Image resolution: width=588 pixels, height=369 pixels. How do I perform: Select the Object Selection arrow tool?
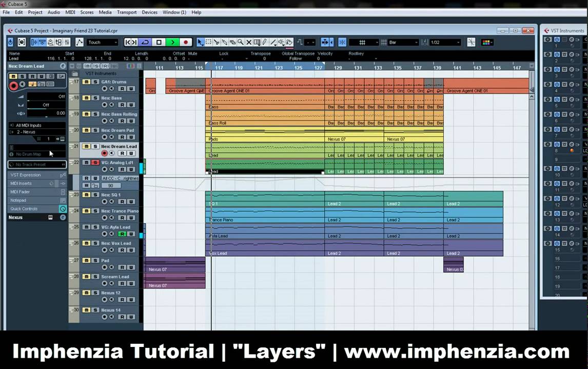point(201,43)
